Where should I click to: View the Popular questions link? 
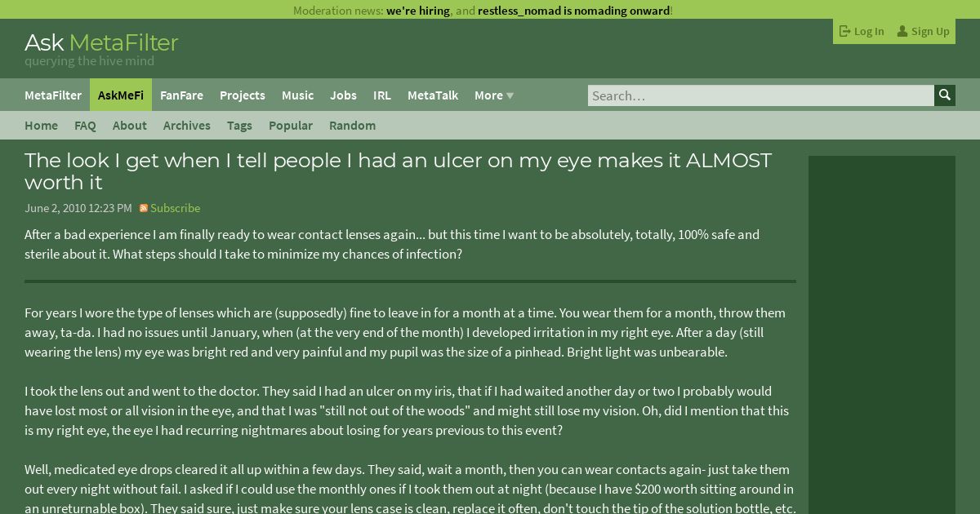291,125
